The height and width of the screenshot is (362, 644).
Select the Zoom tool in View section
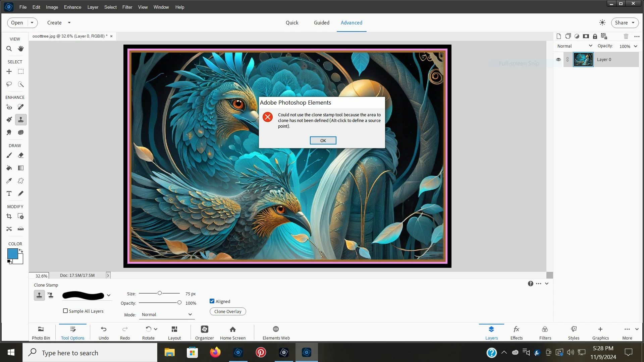click(9, 49)
